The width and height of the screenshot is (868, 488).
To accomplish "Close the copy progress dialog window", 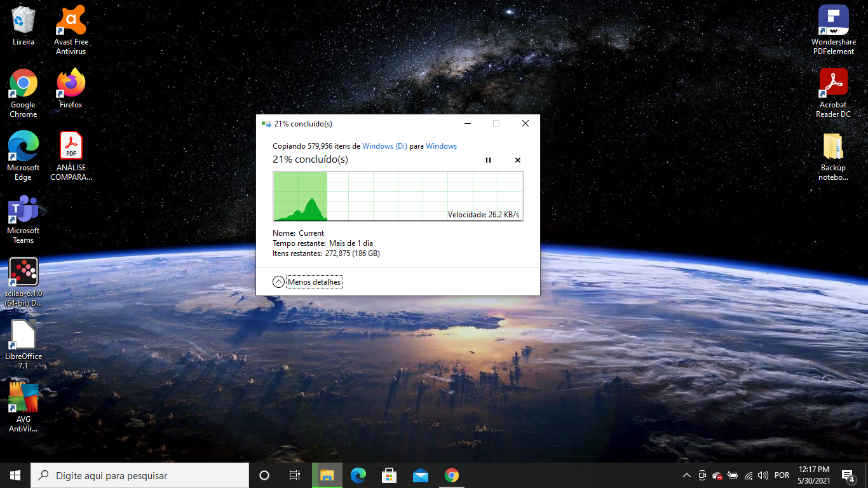I will tap(526, 123).
